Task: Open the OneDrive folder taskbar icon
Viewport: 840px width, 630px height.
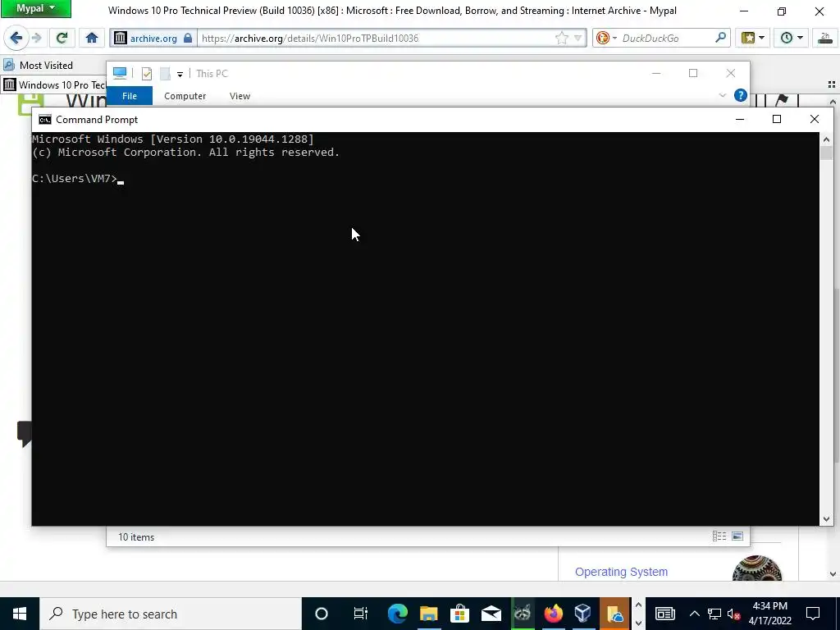Action: coord(614,614)
